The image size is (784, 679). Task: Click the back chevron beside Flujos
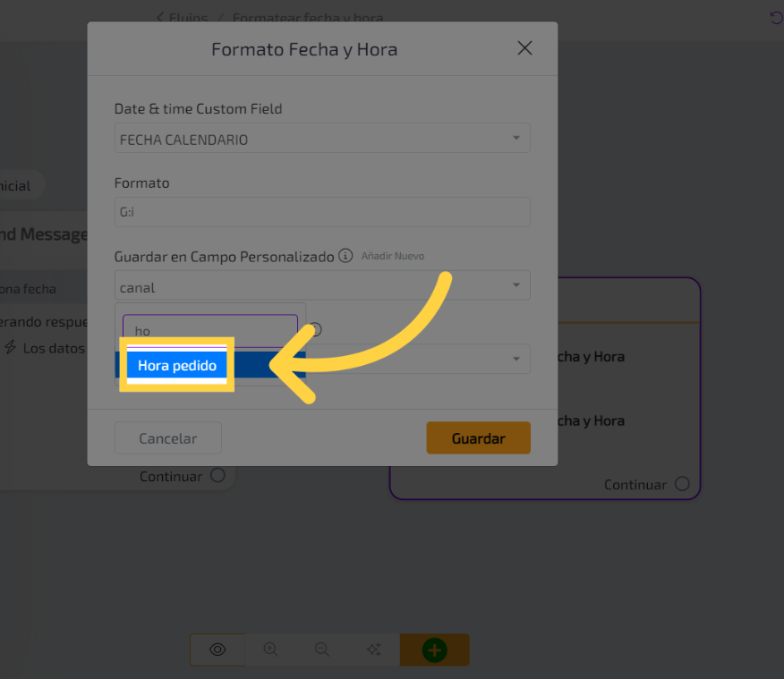[x=160, y=17]
